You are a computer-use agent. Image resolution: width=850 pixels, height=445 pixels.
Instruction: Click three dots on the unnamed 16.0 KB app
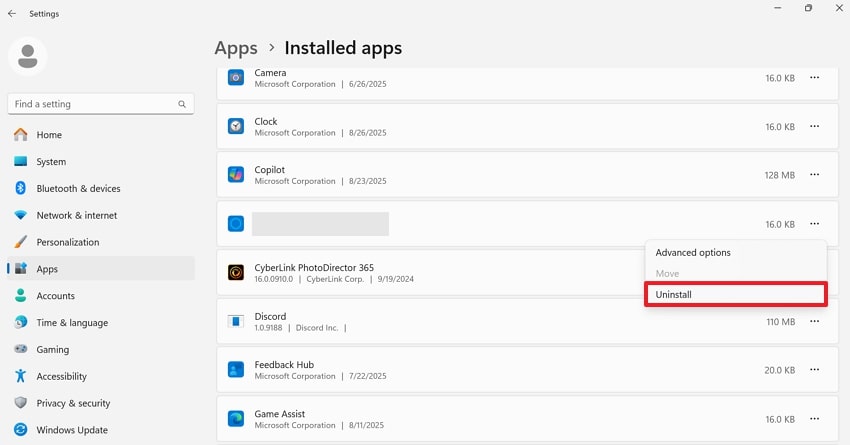[814, 223]
